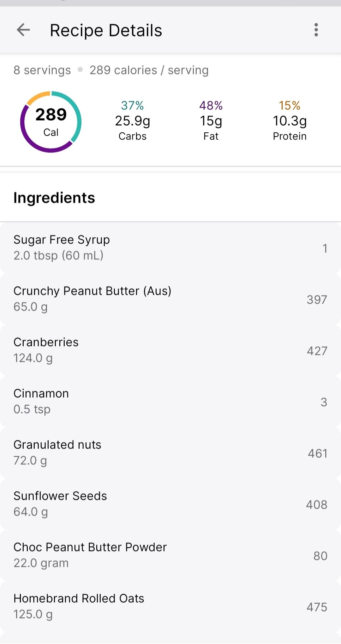The image size is (341, 644).
Task: Select the 37% Carbs macro stat
Action: pos(132,120)
